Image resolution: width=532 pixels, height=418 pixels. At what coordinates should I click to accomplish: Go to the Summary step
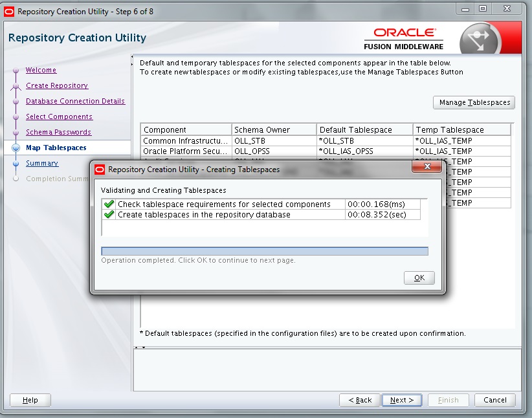coord(42,163)
